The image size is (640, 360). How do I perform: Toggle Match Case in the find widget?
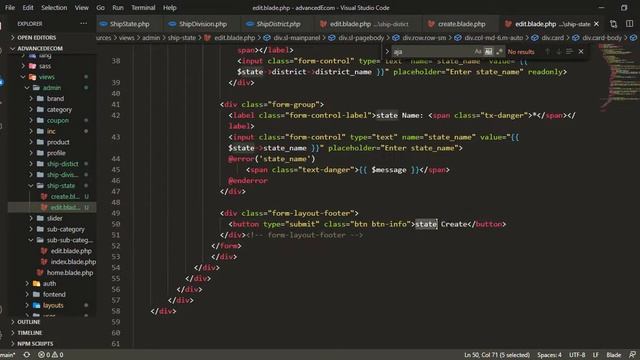pos(478,52)
